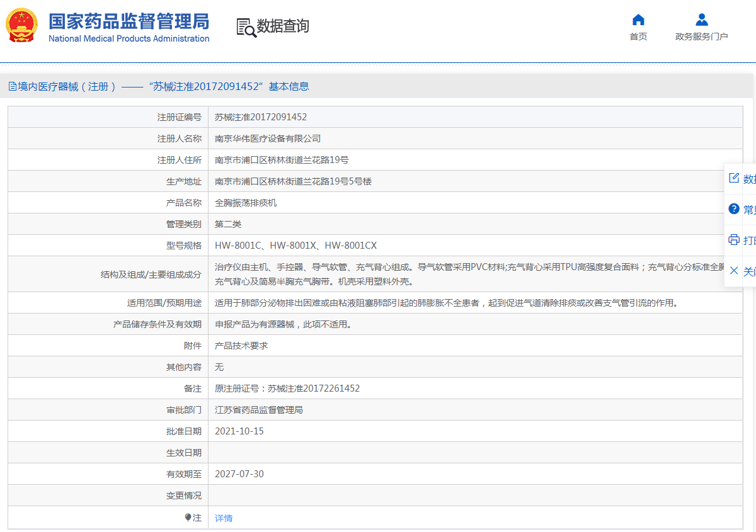
Task: Click the 型号规格 row label
Action: (184, 246)
